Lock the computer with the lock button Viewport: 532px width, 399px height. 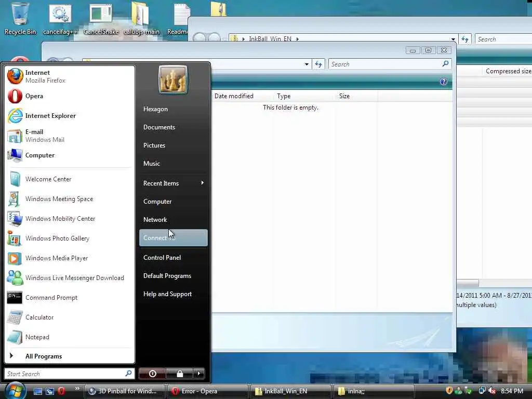[179, 374]
